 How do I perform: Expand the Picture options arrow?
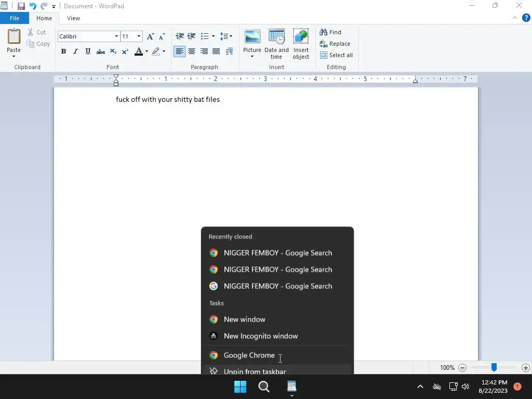252,57
